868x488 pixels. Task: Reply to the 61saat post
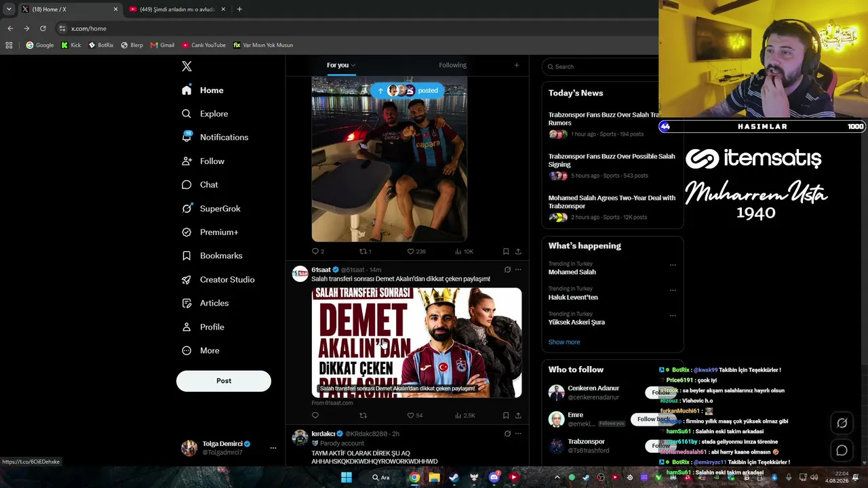tap(315, 415)
